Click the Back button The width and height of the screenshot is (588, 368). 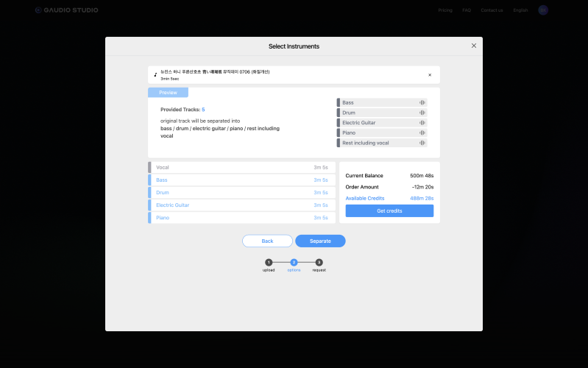tap(267, 241)
